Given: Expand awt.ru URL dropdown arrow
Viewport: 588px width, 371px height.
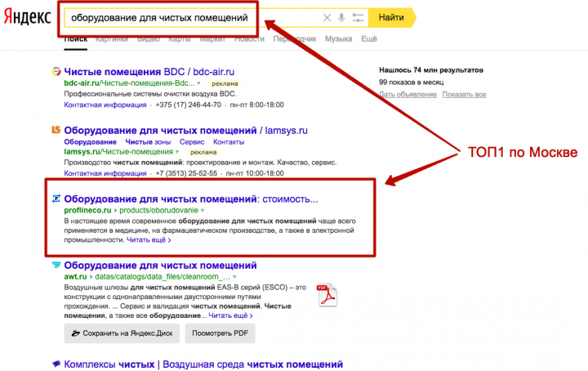Looking at the screenshot, I should (234, 277).
